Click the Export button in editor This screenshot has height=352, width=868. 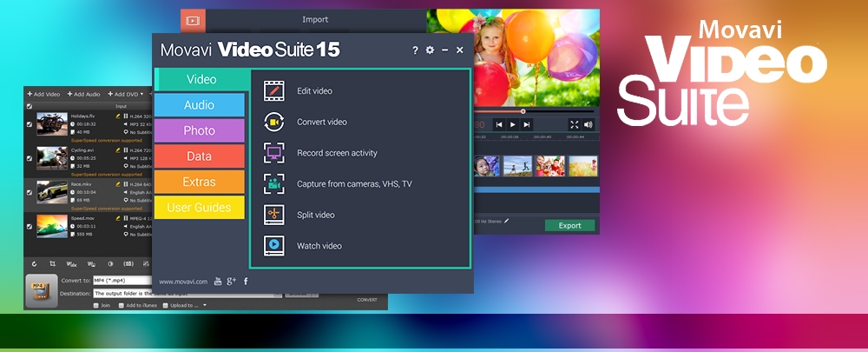pyautogui.click(x=569, y=226)
